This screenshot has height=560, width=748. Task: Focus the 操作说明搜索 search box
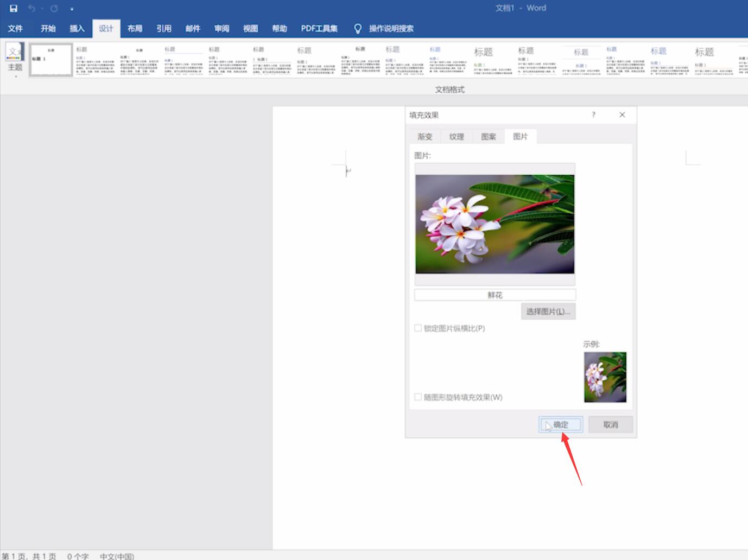click(x=391, y=28)
